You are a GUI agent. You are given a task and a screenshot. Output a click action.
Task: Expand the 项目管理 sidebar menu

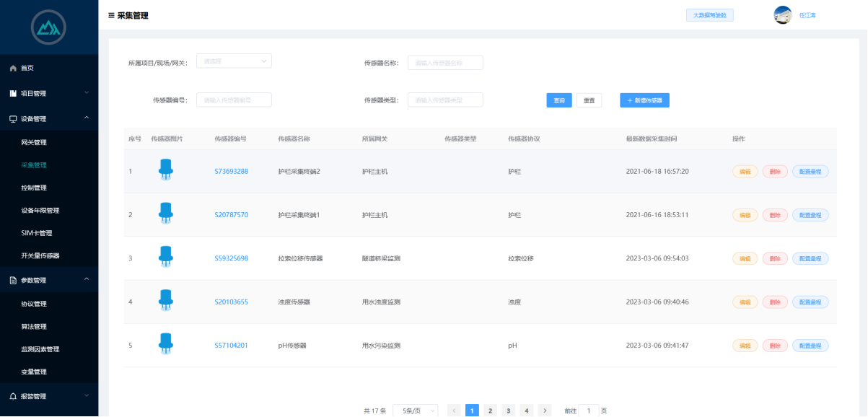(x=48, y=93)
